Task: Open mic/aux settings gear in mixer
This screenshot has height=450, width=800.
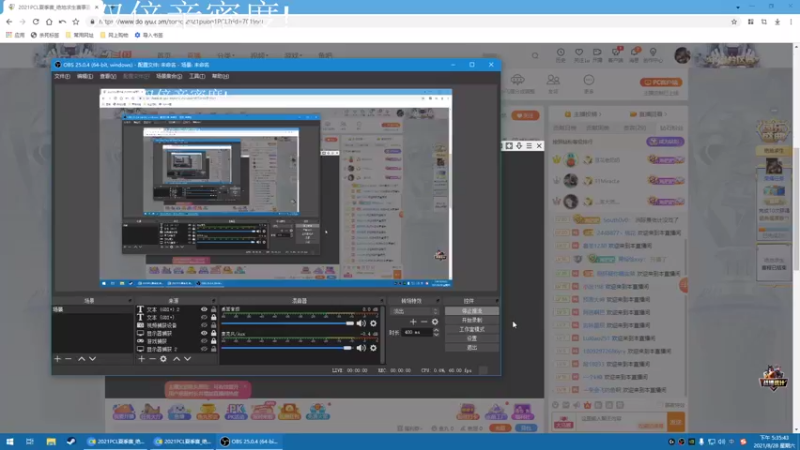Action: (373, 348)
